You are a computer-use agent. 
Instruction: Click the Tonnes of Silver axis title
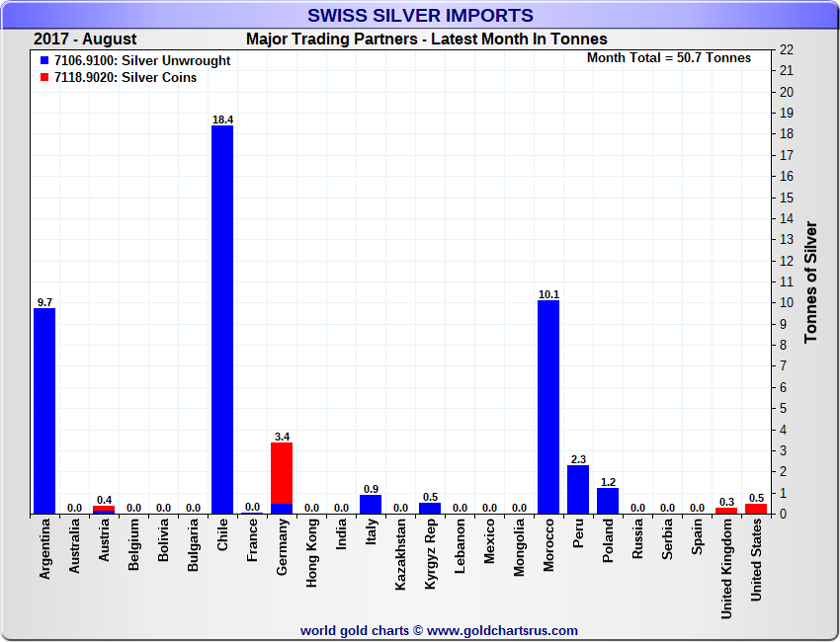810,281
